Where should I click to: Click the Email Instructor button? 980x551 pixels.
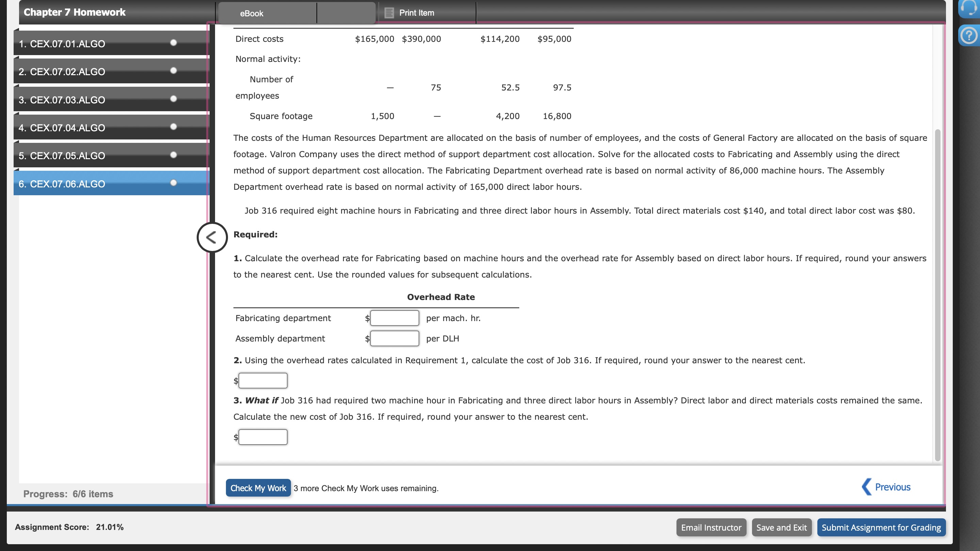pos(710,528)
